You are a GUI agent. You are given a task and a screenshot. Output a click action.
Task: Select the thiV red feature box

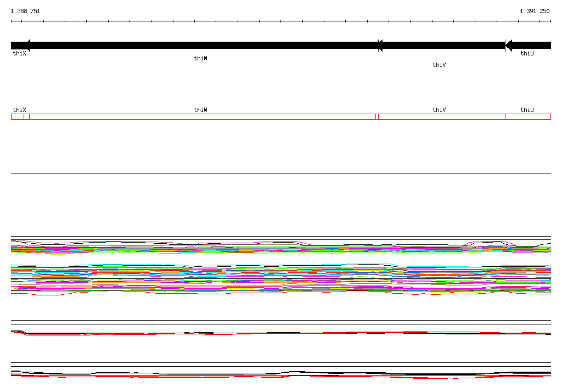click(x=442, y=116)
